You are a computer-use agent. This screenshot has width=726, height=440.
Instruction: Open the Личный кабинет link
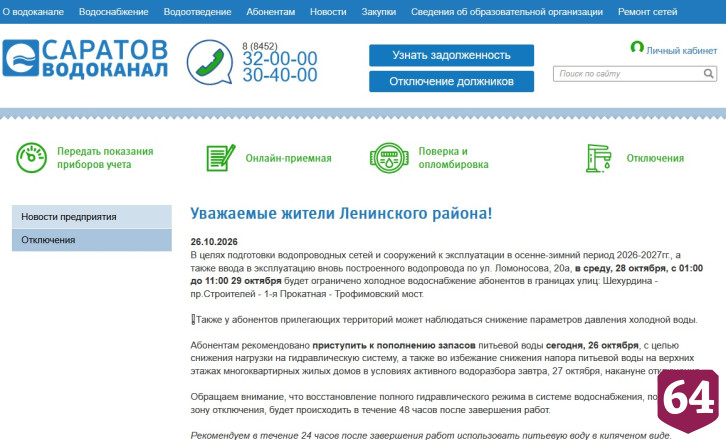click(682, 51)
